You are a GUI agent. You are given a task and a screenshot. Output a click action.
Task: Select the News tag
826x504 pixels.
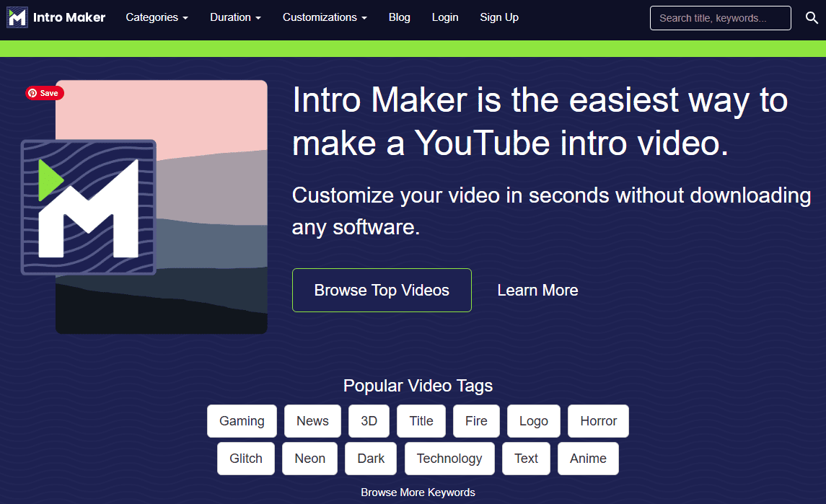tap(312, 421)
